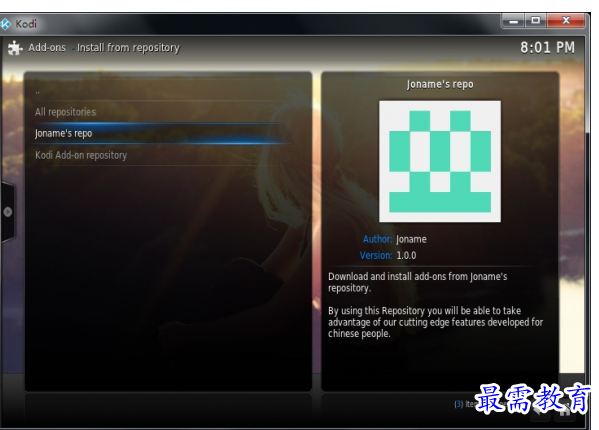Screen dimensions: 599x430
Task: Click the Joname's repo pixel thumbnail
Action: point(440,161)
